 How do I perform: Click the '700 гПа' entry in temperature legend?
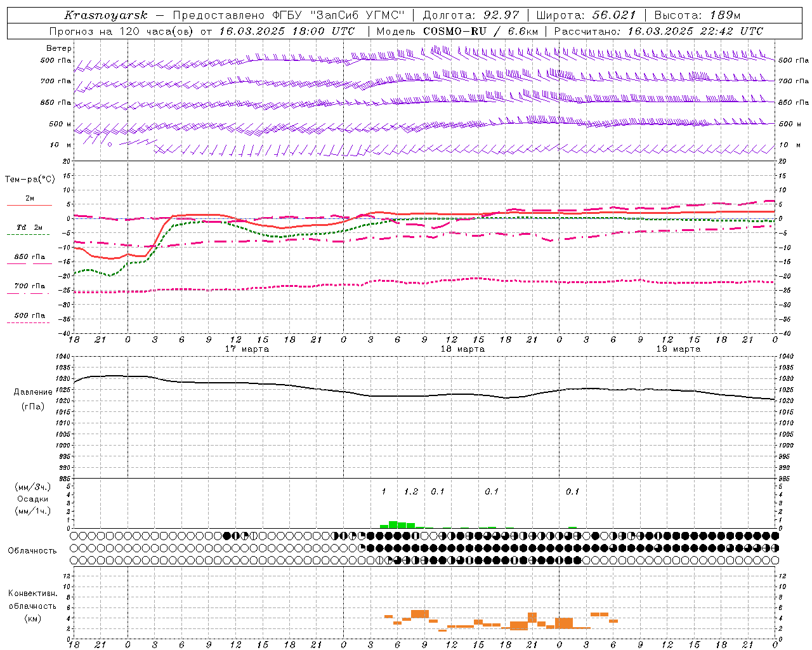pyautogui.click(x=30, y=286)
